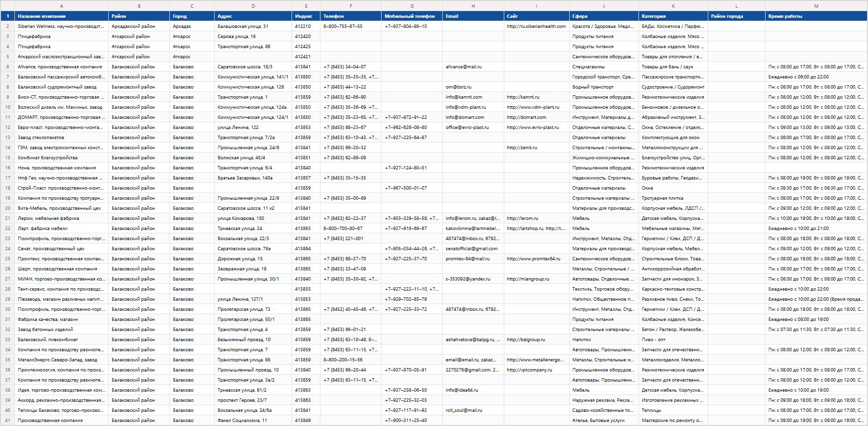The width and height of the screenshot is (868, 434).
Task: Click the 'Сфера' header cell
Action: coord(604,16)
